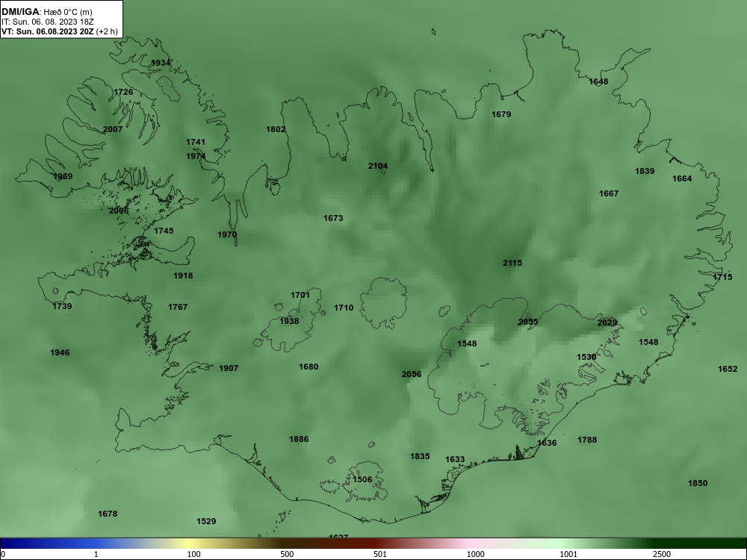The width and height of the screenshot is (747, 560).
Task: Click the map value 2055
Action: (x=528, y=323)
